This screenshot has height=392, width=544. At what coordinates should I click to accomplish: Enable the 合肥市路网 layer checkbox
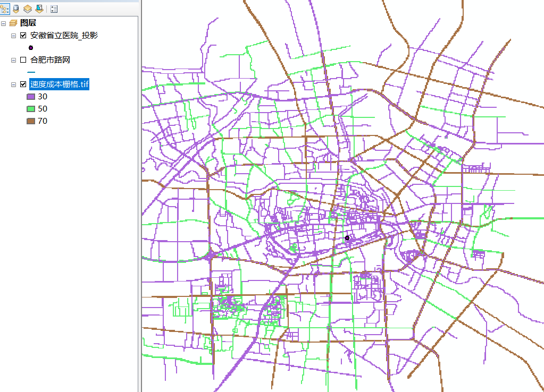[x=23, y=59]
